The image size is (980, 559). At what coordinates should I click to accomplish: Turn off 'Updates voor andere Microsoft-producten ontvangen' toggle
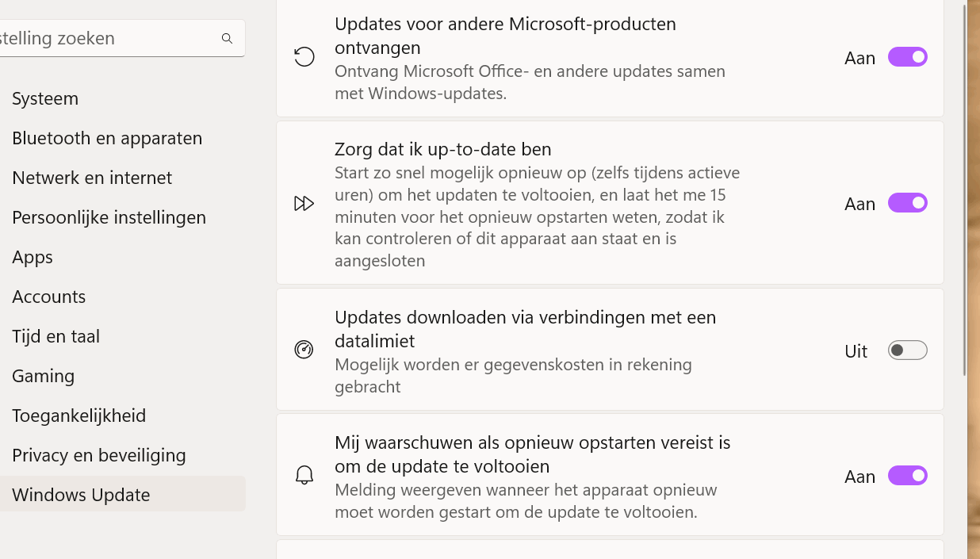tap(907, 57)
